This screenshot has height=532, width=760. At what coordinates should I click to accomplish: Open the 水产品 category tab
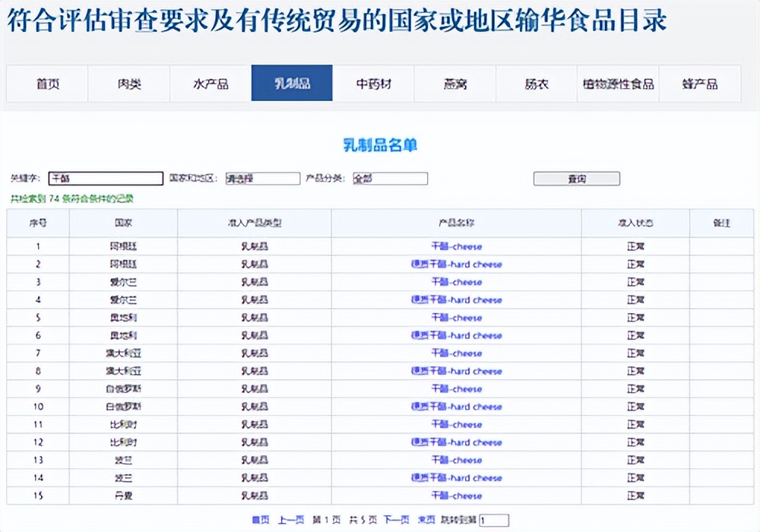point(209,84)
